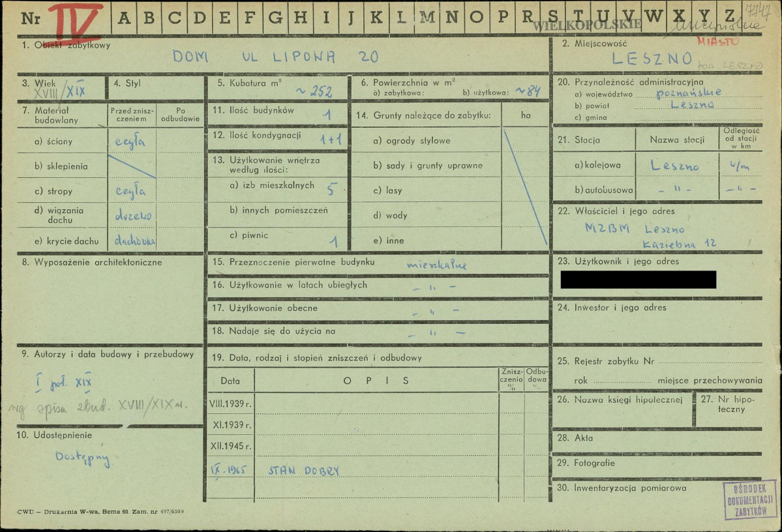Viewport: 782px width, 532px height.
Task: Click the black redacted bar under Użytkownik
Action: coord(638,280)
